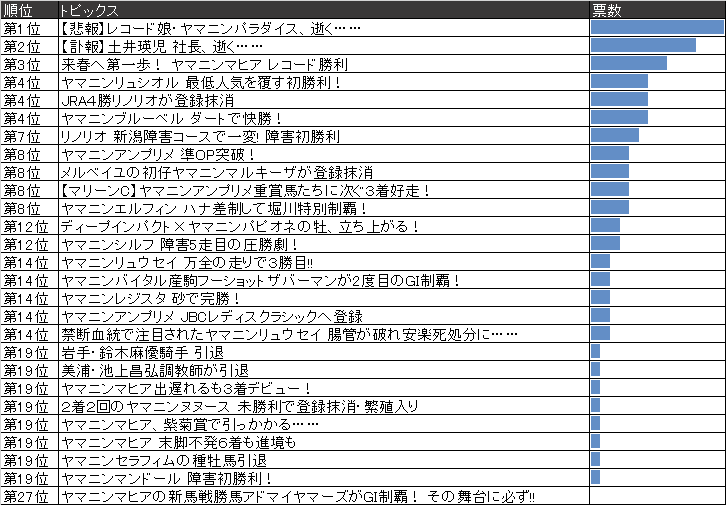Select the topic 土井瑛児 社長、逝く

click(x=162, y=46)
